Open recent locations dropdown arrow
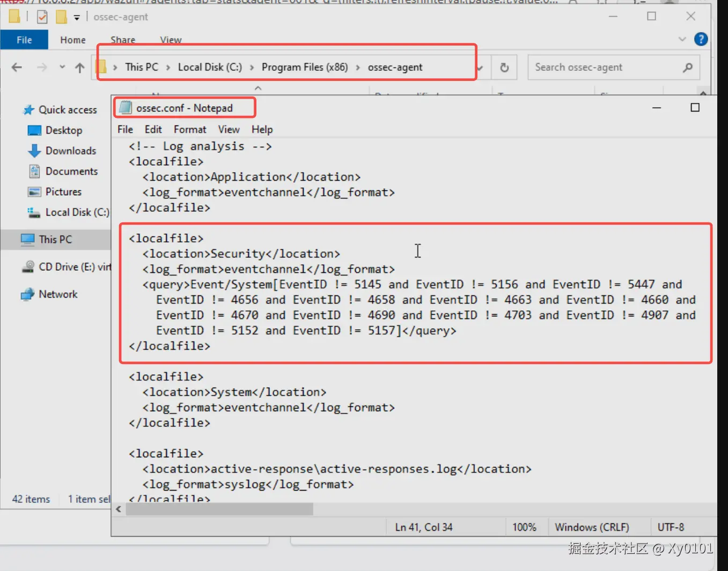728x571 pixels. tap(62, 67)
